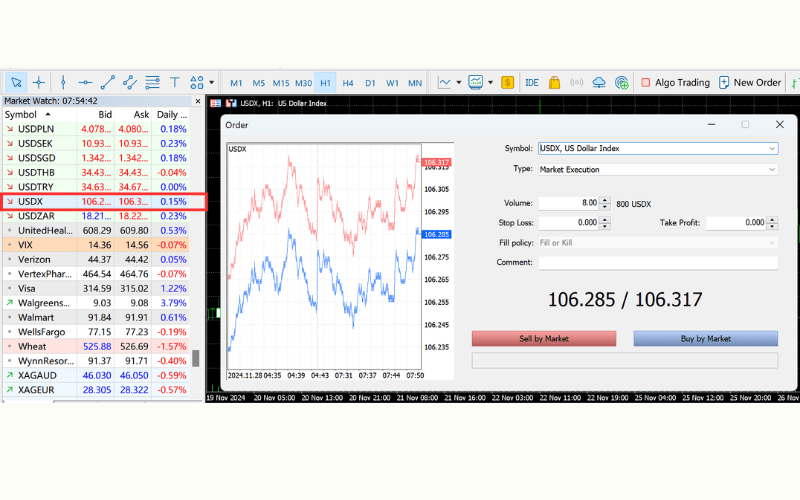The width and height of the screenshot is (800, 500).
Task: Open the chart type dropdown arrow
Action: 458,82
